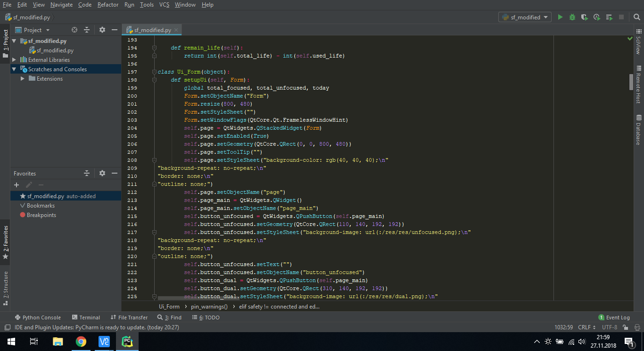This screenshot has height=351, width=644.
Task: Open the Project view selector dropdown
Action: point(32,30)
